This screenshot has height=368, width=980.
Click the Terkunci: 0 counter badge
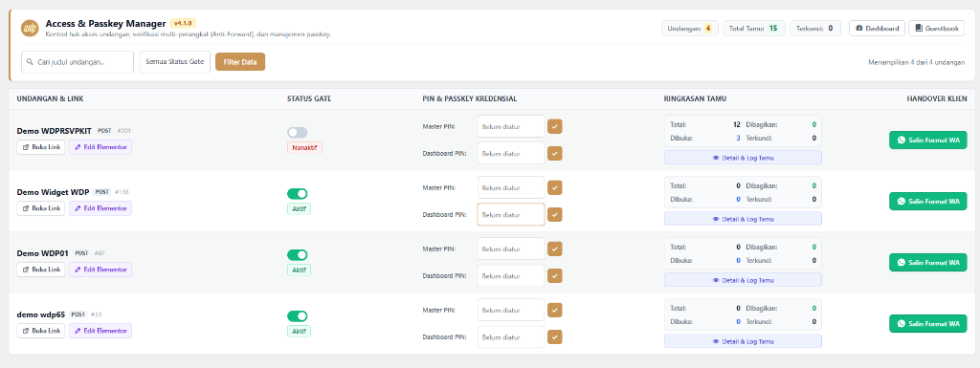pyautogui.click(x=815, y=28)
